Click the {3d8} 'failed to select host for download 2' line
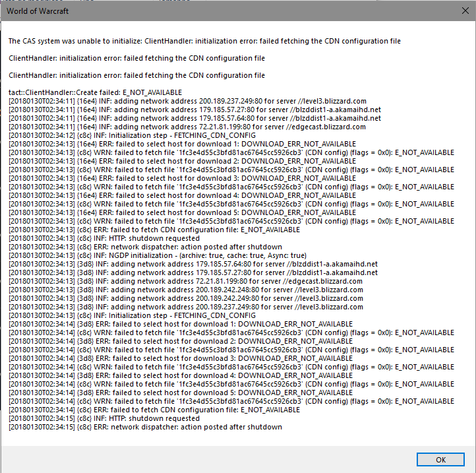Image resolution: width=476 pixels, height=473 pixels. (181, 341)
